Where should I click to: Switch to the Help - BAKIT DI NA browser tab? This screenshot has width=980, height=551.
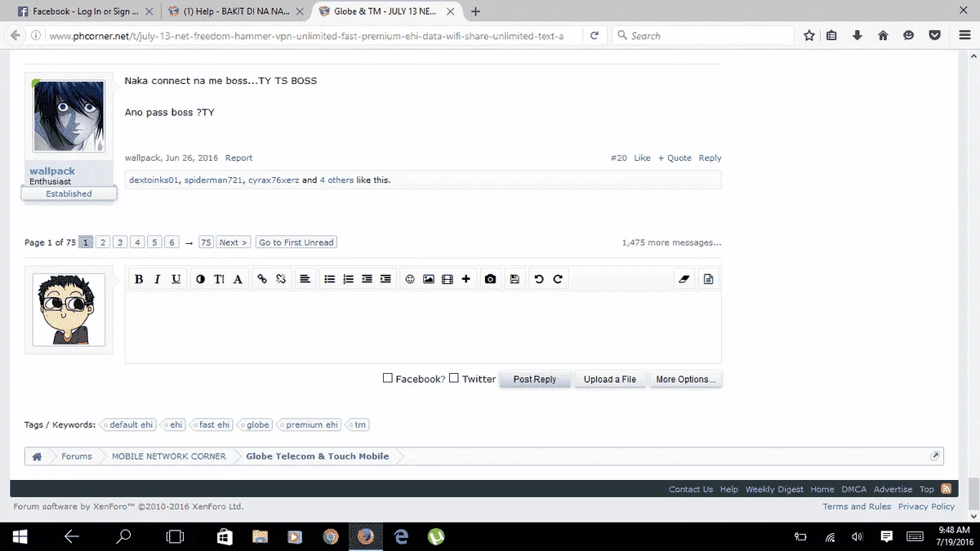235,11
